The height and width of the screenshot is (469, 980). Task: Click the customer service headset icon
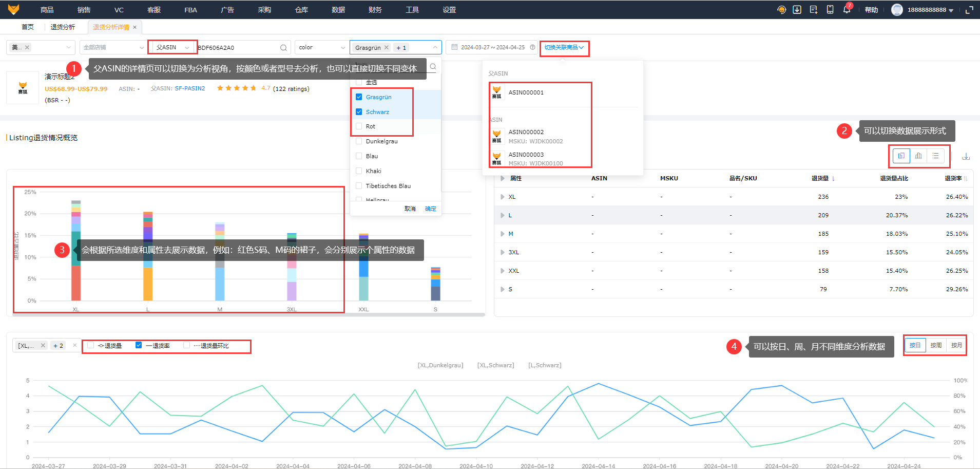(781, 10)
